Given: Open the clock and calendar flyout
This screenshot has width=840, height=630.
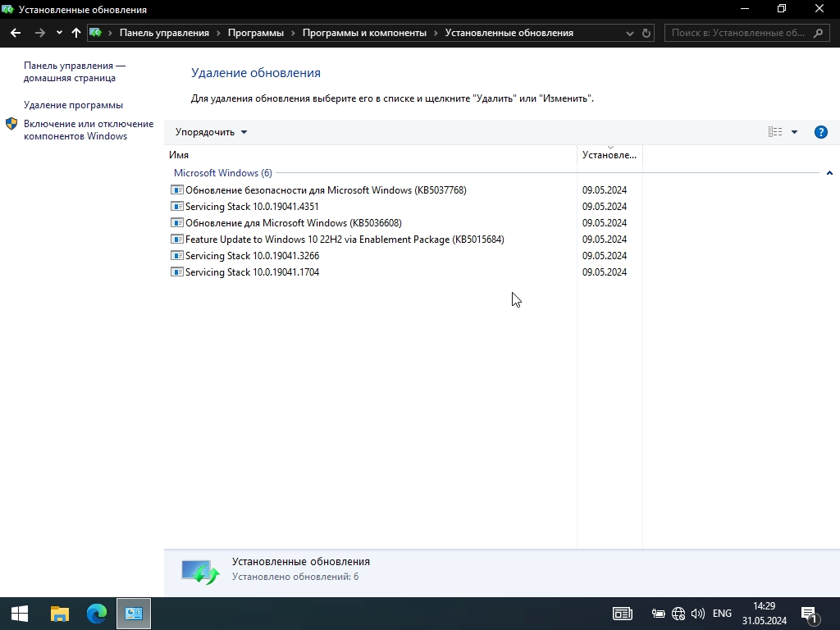Looking at the screenshot, I should click(765, 614).
